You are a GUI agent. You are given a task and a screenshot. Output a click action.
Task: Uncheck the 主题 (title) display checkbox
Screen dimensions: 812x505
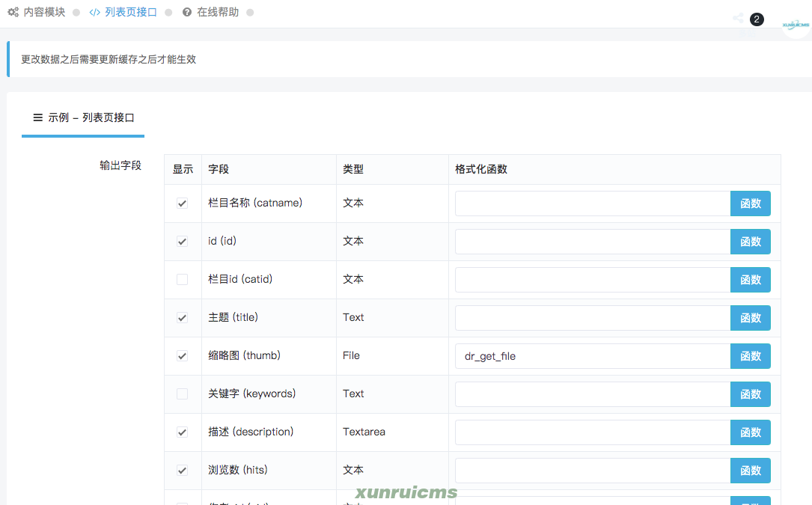click(x=183, y=317)
